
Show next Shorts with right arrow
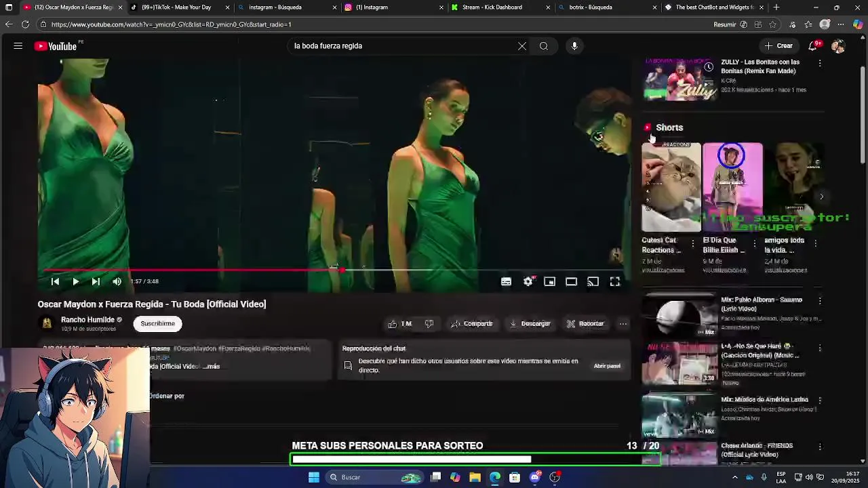821,197
